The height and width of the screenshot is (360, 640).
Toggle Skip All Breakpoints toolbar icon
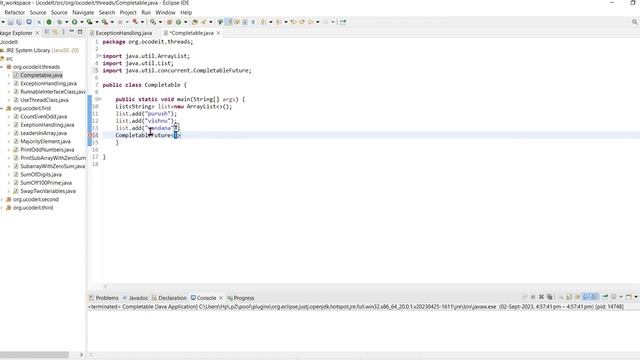[x=39, y=22]
